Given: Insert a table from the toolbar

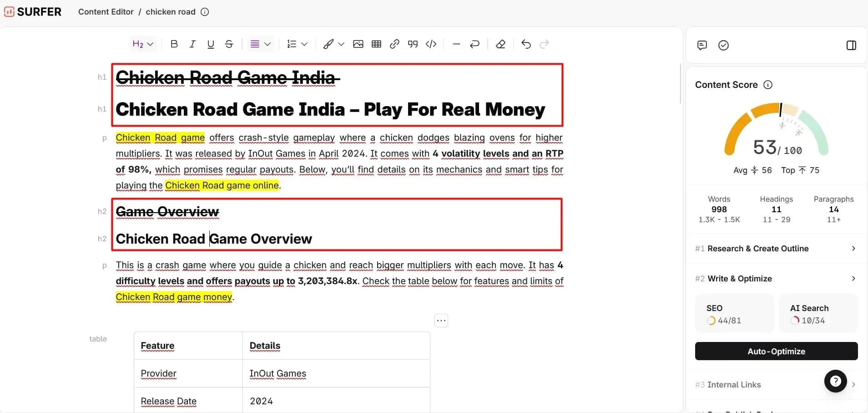Looking at the screenshot, I should coord(377,44).
